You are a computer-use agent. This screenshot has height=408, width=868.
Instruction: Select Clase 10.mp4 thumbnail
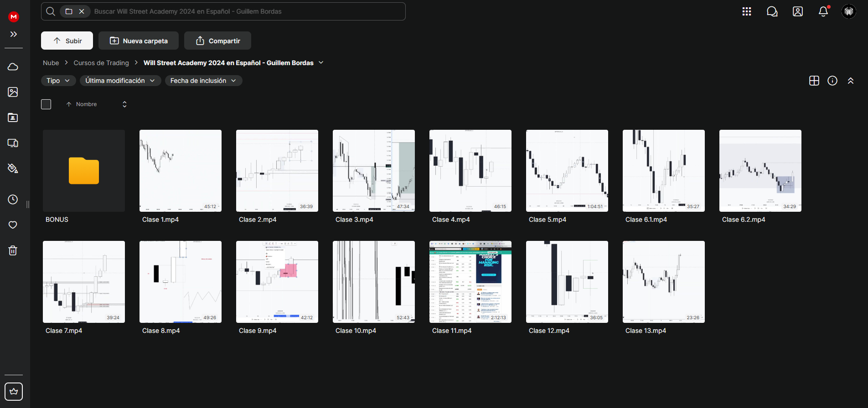[374, 282]
